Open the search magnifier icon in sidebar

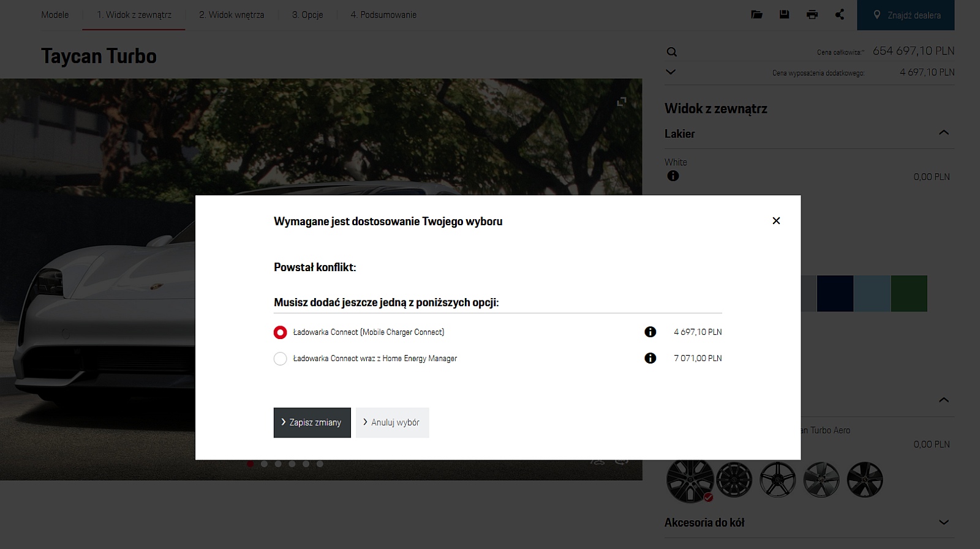tap(672, 52)
